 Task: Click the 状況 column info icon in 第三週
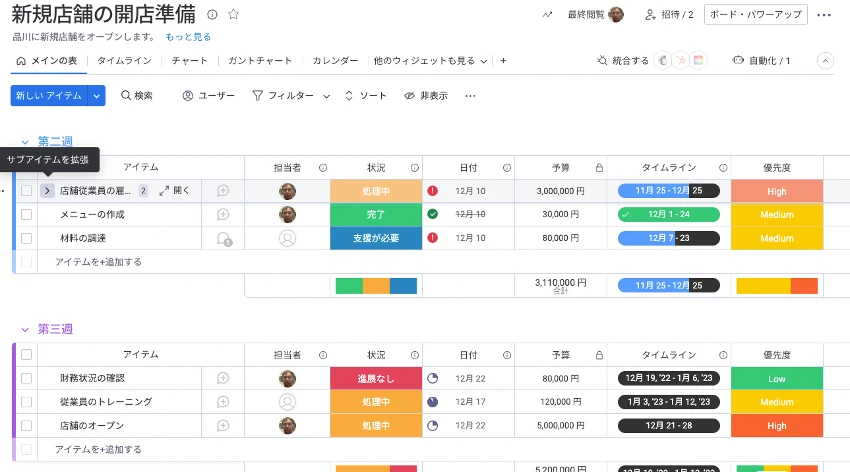415,355
